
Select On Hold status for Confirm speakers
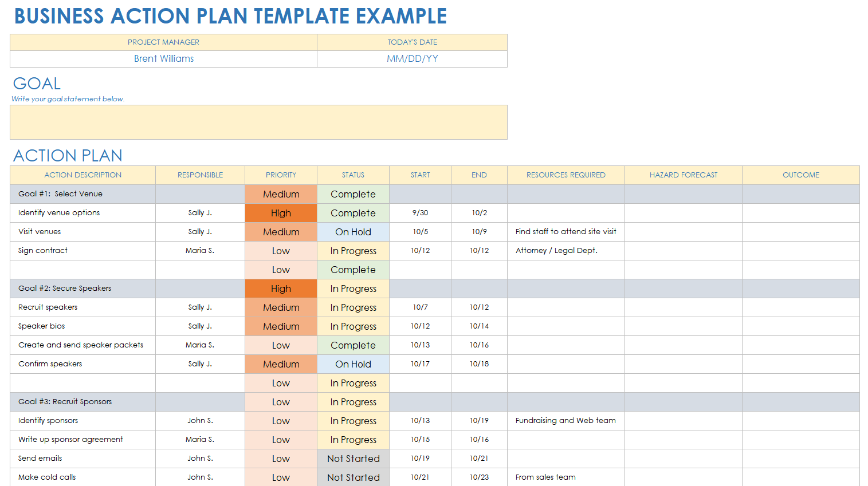point(353,364)
